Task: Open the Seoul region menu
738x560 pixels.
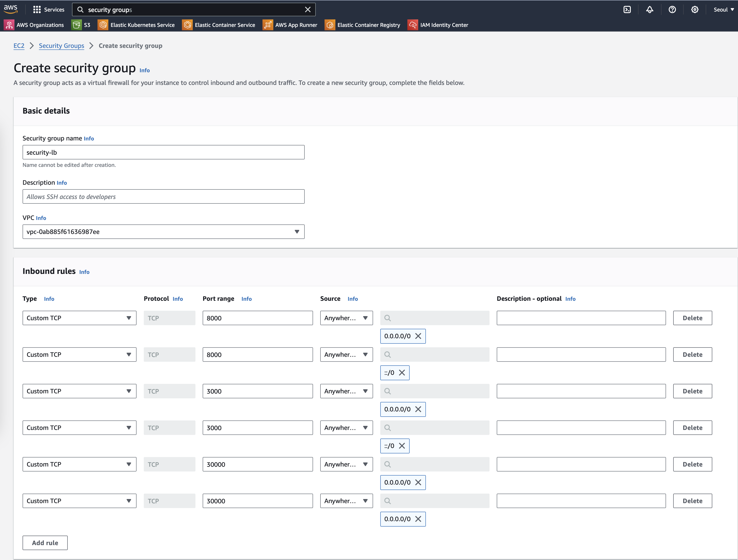Action: point(723,10)
